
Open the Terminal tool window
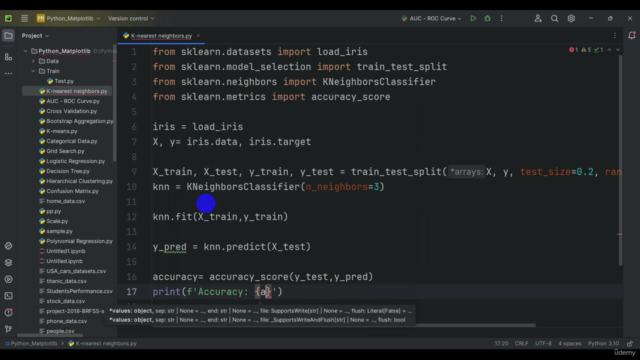tap(8, 296)
